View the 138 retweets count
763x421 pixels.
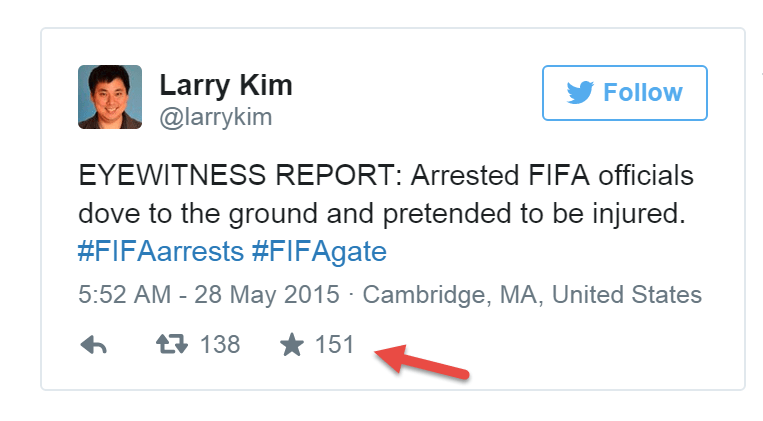220,345
